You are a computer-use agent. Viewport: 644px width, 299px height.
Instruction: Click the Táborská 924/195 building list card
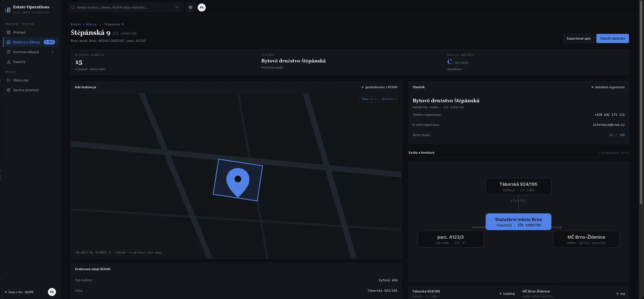point(463,293)
